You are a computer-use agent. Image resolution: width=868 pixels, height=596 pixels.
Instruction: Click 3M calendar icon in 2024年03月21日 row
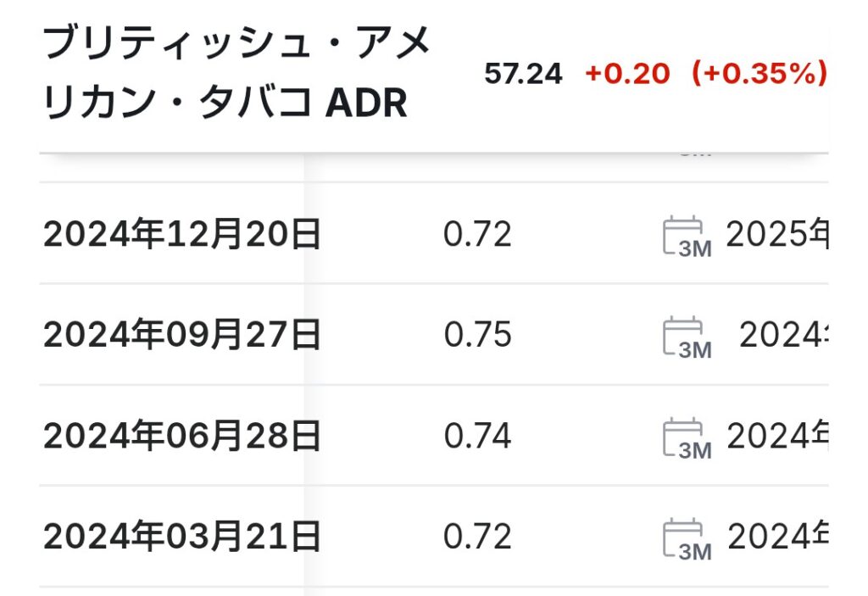coord(686,538)
